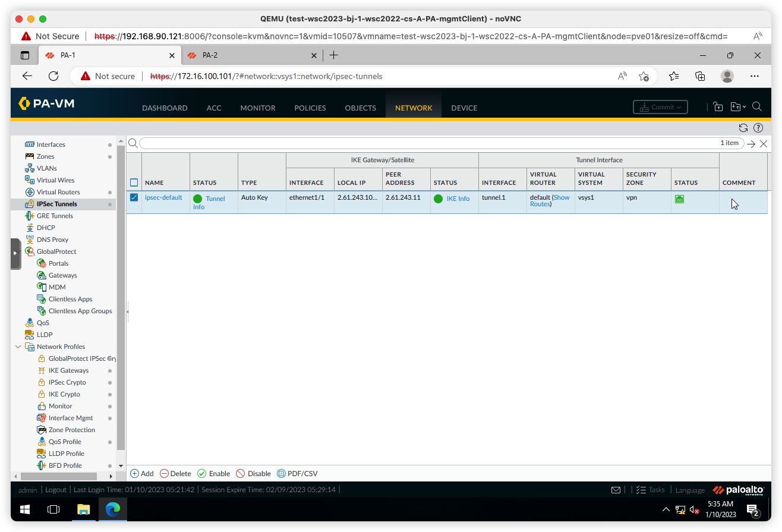Click the Disable button

pos(253,474)
